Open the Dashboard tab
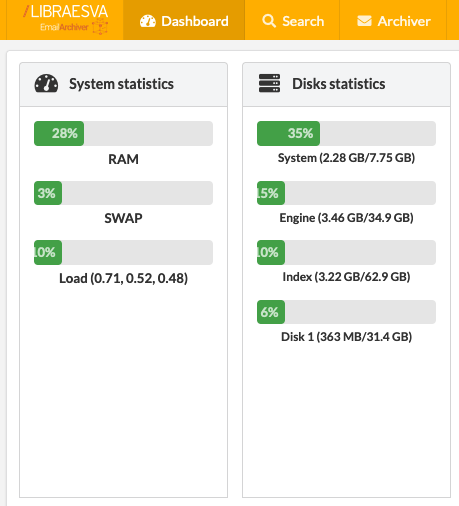The image size is (459, 506). tap(184, 20)
